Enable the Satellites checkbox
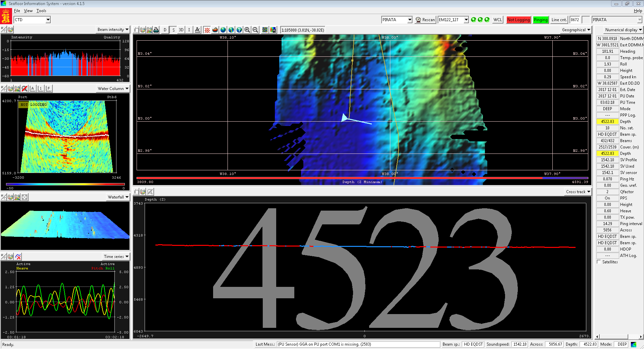 click(599, 262)
